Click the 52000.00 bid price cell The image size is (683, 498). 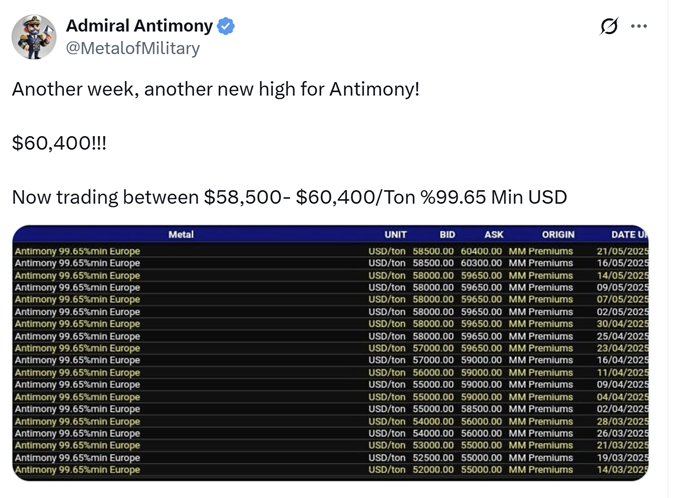click(x=433, y=470)
